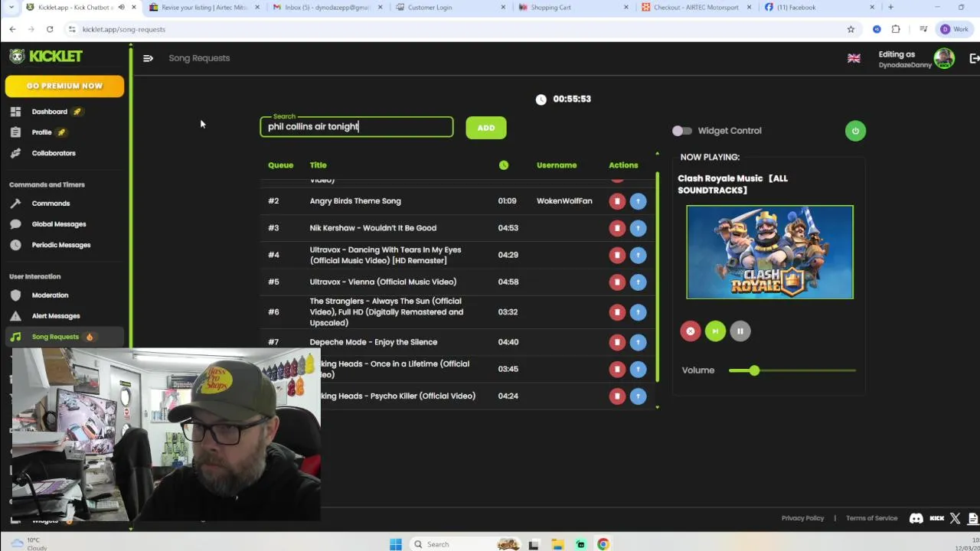Open Commands in sidebar
The width and height of the screenshot is (980, 551).
(51, 204)
